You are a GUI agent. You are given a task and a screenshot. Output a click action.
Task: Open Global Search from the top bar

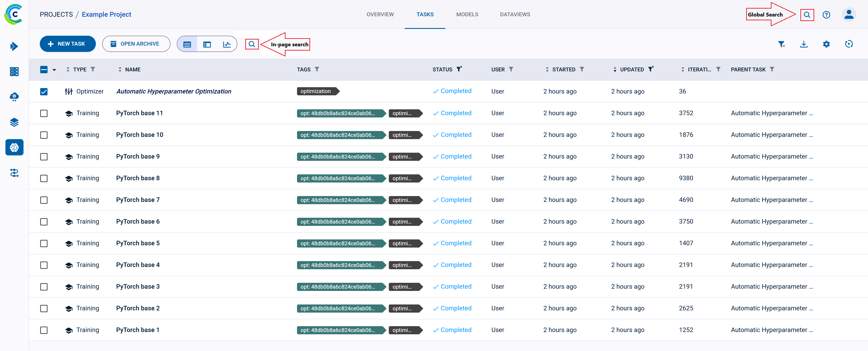(807, 14)
